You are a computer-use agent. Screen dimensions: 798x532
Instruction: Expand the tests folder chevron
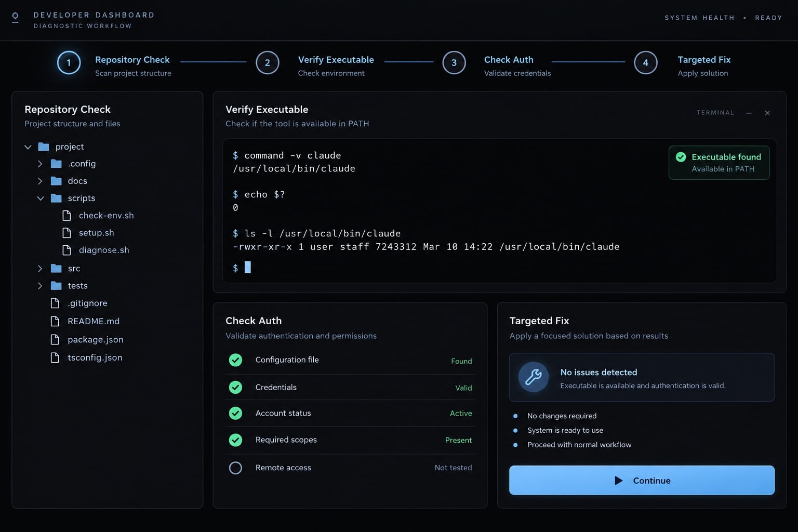pos(40,286)
